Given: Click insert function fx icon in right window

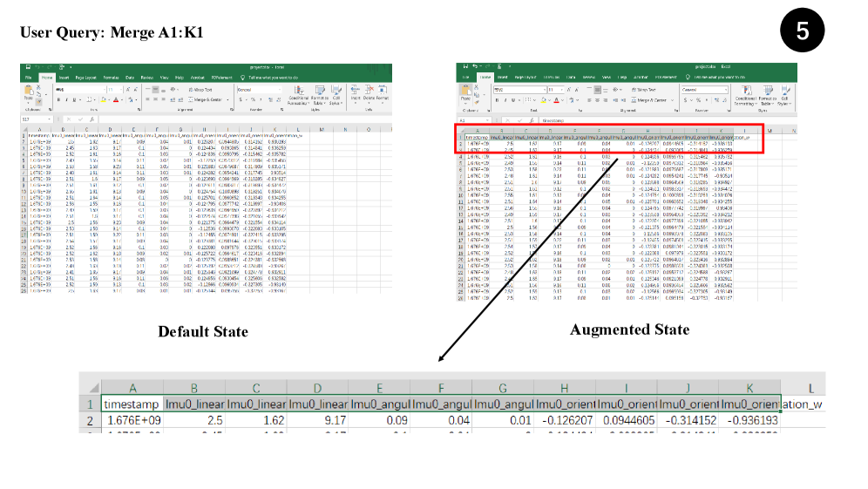Looking at the screenshot, I should pos(533,119).
